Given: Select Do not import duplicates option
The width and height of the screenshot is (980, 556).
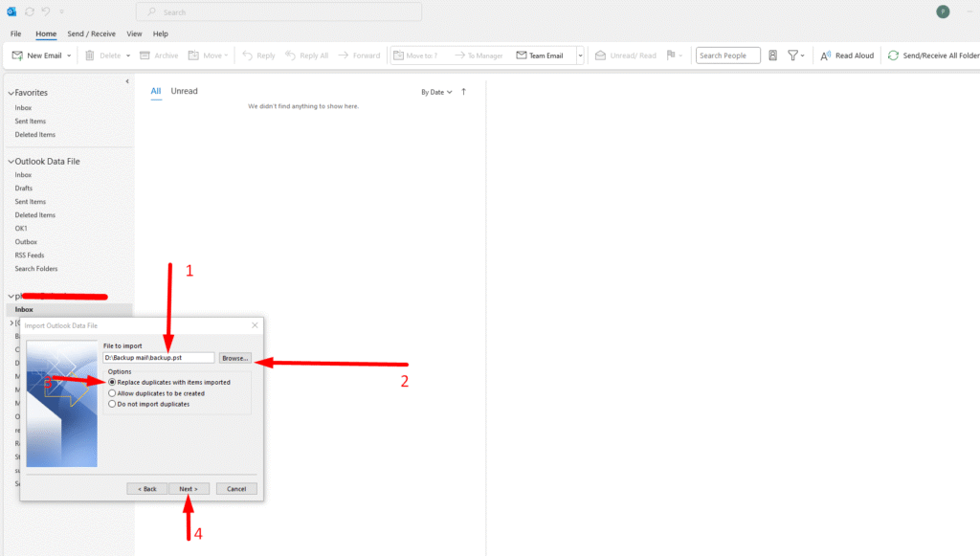Looking at the screenshot, I should click(113, 404).
